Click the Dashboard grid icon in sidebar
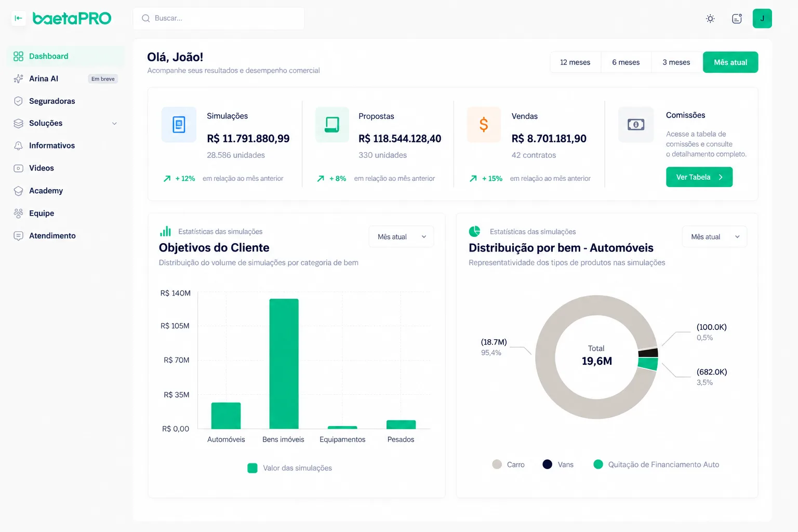Image resolution: width=798 pixels, height=532 pixels. (x=18, y=56)
